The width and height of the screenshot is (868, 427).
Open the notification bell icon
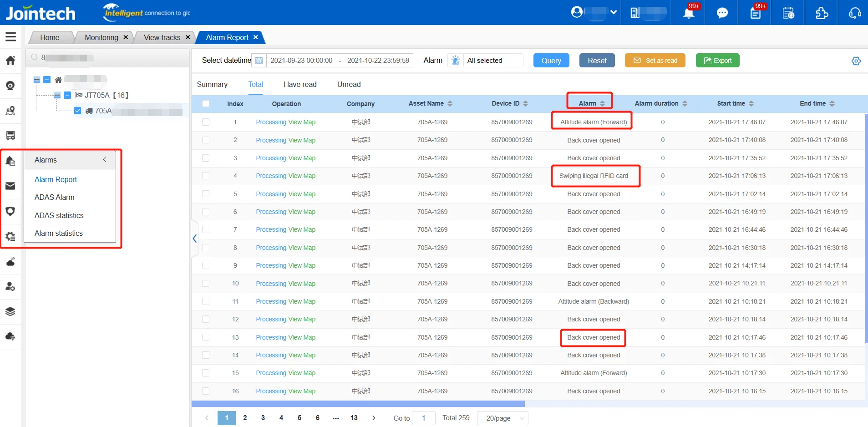[x=689, y=13]
